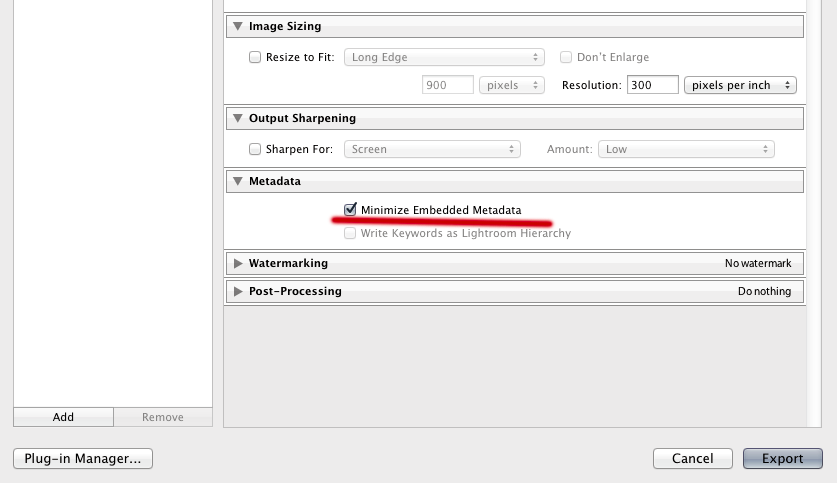Enable the Resize to Fit checkbox
The width and height of the screenshot is (837, 483).
(x=255, y=58)
